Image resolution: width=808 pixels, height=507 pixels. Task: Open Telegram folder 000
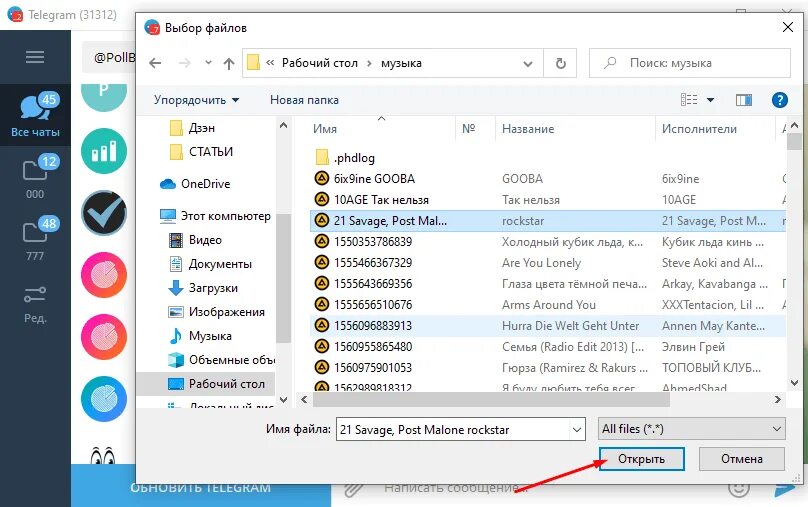pos(36,177)
